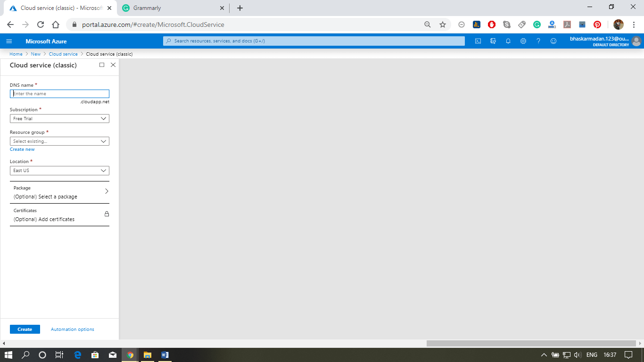Focus the Azure search resources box
The image size is (644, 362).
(314, 41)
